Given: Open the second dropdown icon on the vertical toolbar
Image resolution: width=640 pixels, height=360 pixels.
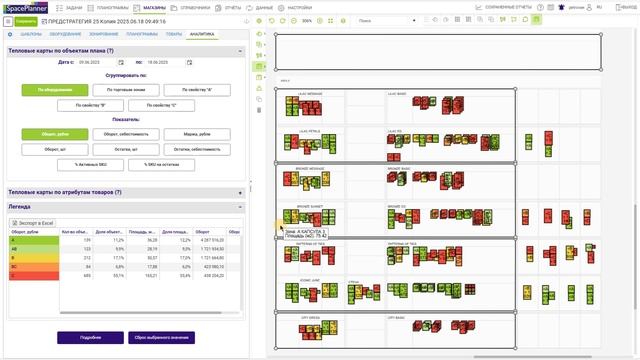Looking at the screenshot, I should pos(260,44).
